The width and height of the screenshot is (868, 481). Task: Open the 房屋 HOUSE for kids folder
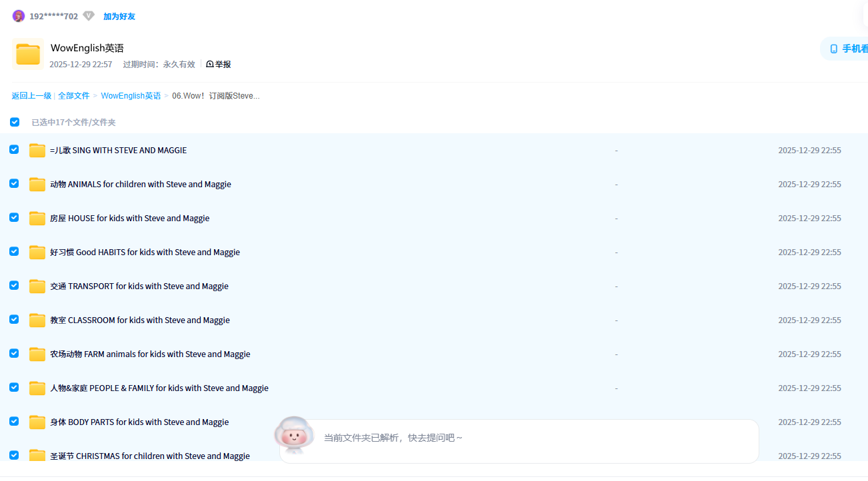pos(129,219)
